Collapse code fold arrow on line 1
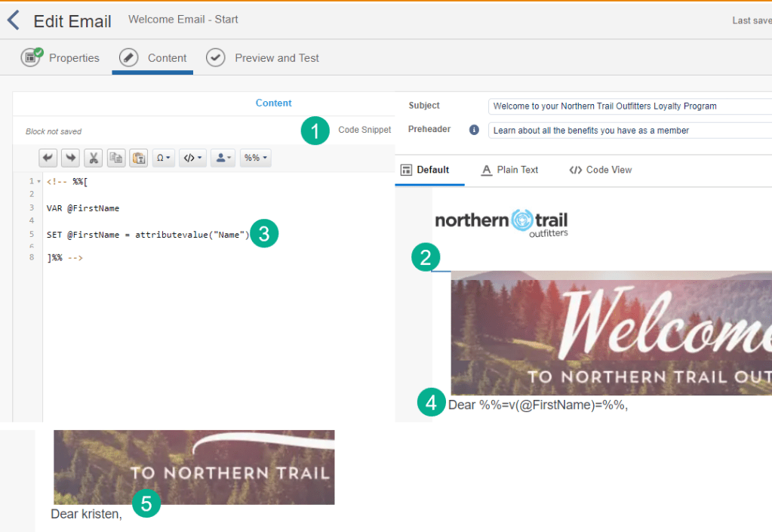772x532 pixels. [38, 182]
